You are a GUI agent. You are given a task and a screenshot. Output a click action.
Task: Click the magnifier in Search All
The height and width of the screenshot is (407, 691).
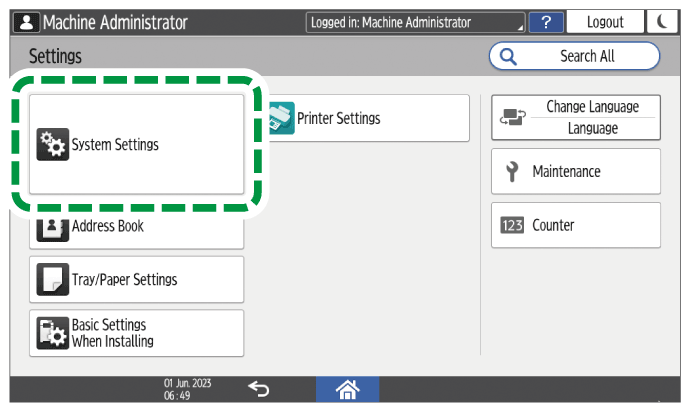pos(507,57)
